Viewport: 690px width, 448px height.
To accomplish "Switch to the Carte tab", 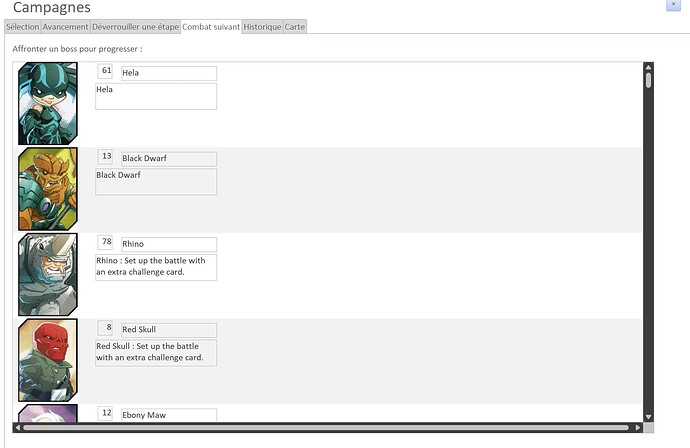I will coord(295,27).
